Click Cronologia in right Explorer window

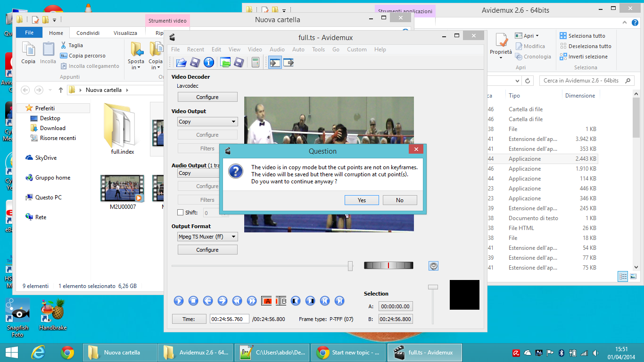coord(533,57)
